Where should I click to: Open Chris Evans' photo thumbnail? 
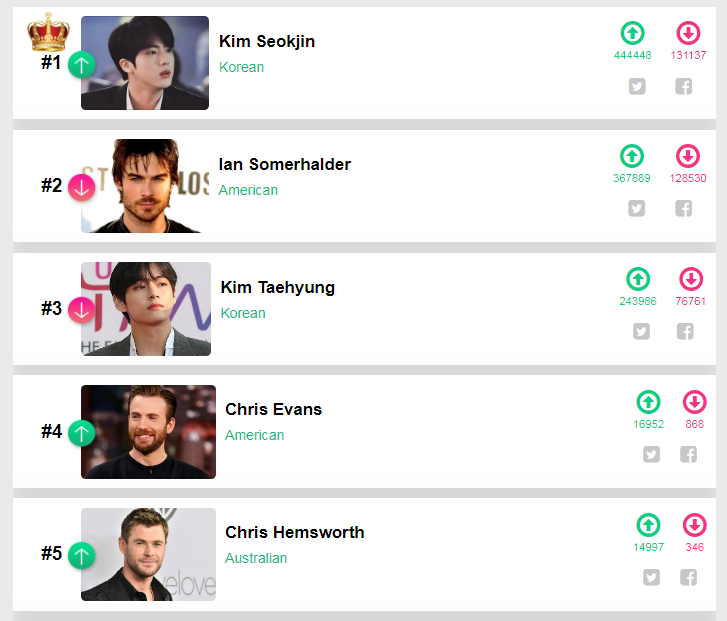click(x=148, y=432)
